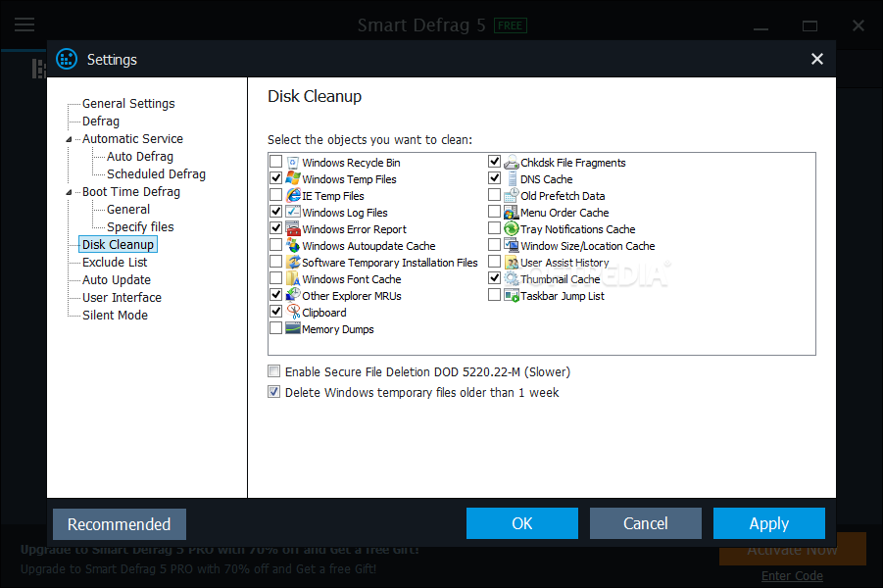Click the Menu Order Cache icon
Screen dimensions: 883x588
click(x=512, y=213)
